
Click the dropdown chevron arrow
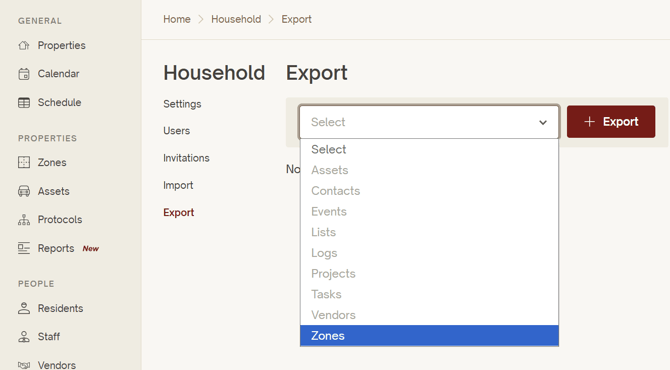543,123
